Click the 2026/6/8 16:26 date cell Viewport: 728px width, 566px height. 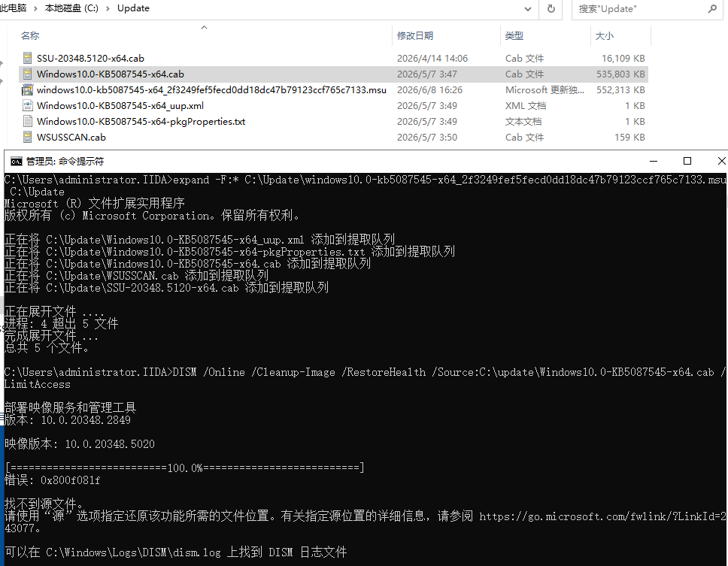point(429,89)
